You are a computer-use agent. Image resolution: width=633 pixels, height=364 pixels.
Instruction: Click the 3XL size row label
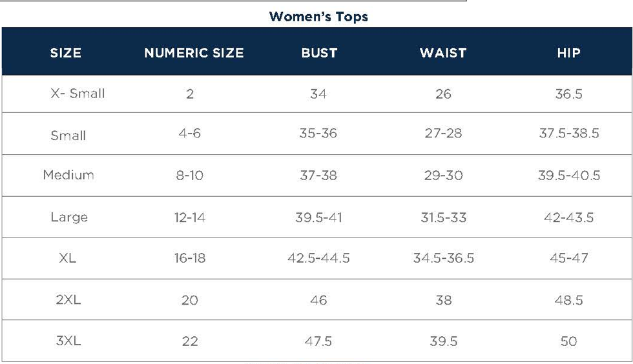(68, 341)
